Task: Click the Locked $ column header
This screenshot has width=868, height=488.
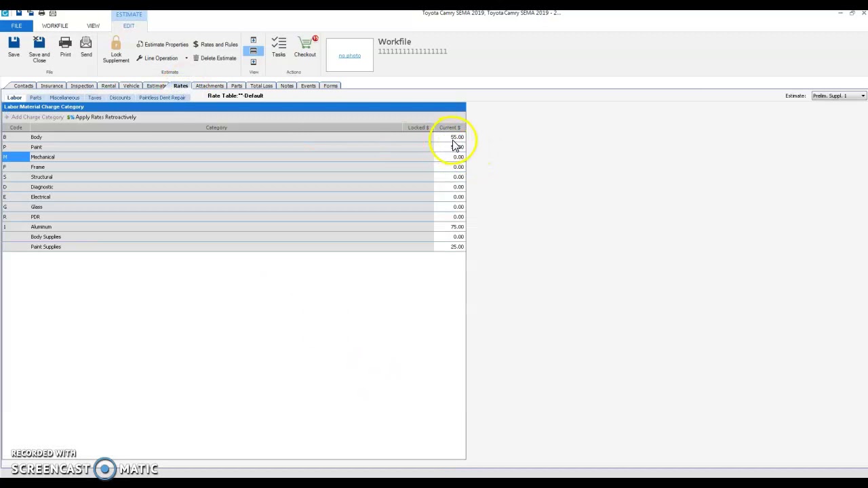Action: coord(418,127)
